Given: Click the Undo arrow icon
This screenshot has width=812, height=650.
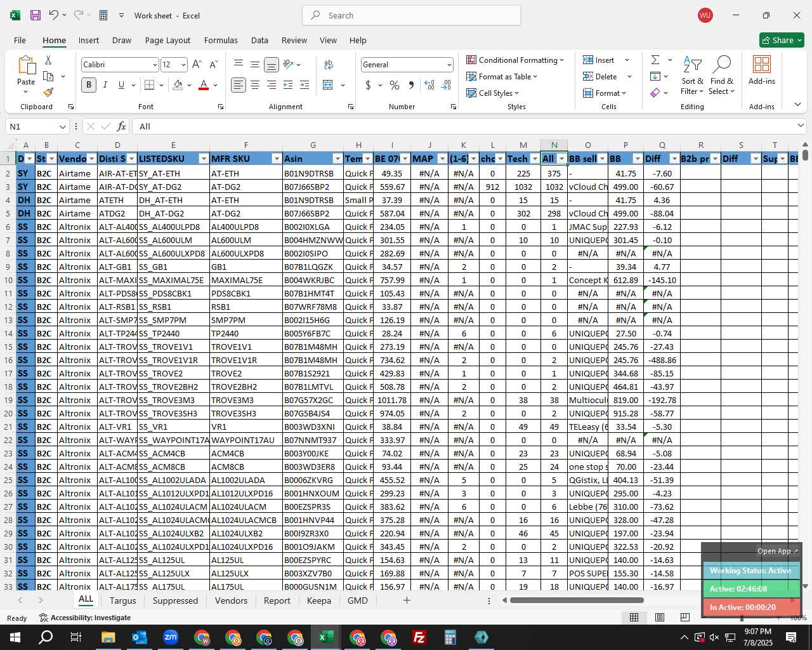Looking at the screenshot, I should (x=53, y=15).
